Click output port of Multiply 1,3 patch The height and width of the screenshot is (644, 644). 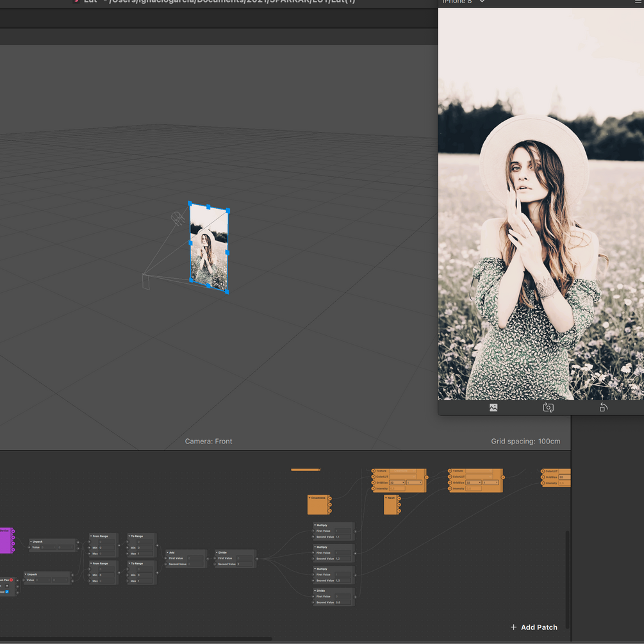point(355,575)
